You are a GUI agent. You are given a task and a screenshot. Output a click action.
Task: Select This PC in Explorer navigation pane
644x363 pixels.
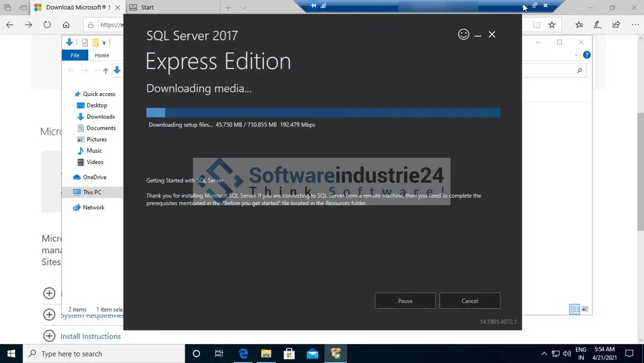click(x=92, y=192)
